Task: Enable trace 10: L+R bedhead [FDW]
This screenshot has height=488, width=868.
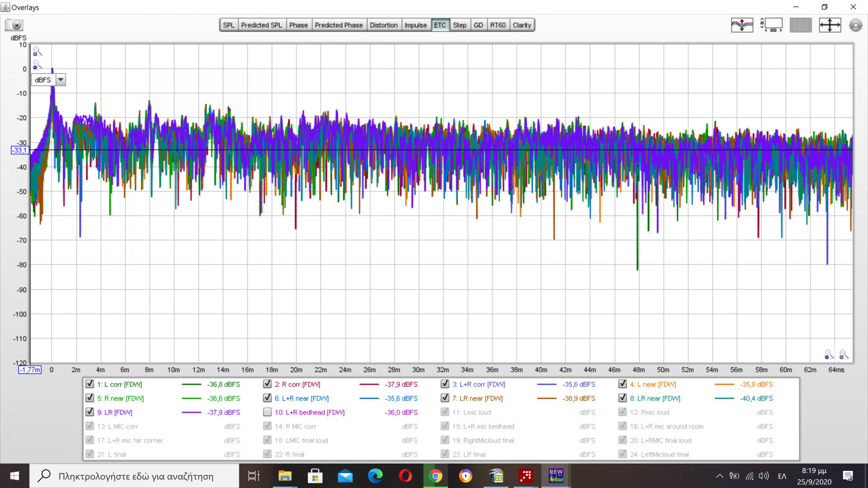Action: pyautogui.click(x=267, y=412)
